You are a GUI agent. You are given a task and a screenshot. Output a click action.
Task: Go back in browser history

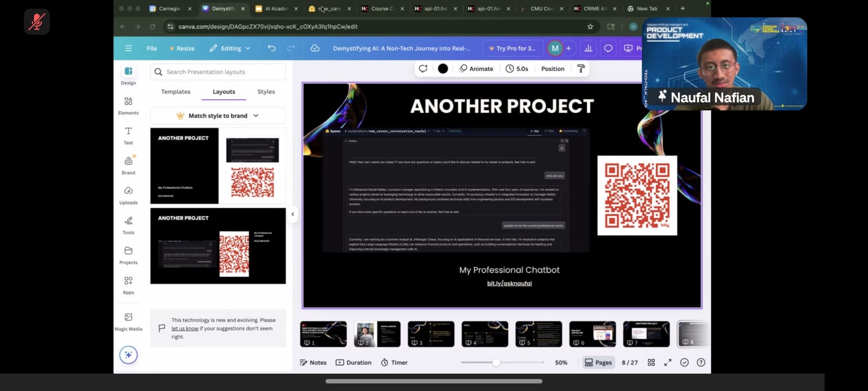point(123,27)
